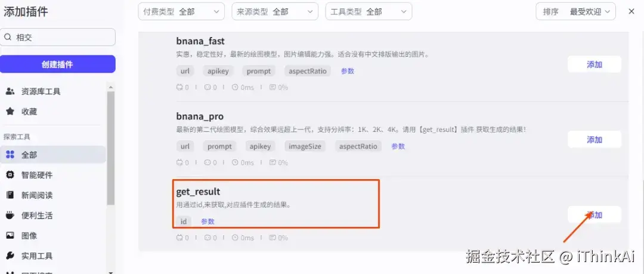The image size is (644, 274).
Task: Open the 资源库工具 people icon
Action: point(10,91)
